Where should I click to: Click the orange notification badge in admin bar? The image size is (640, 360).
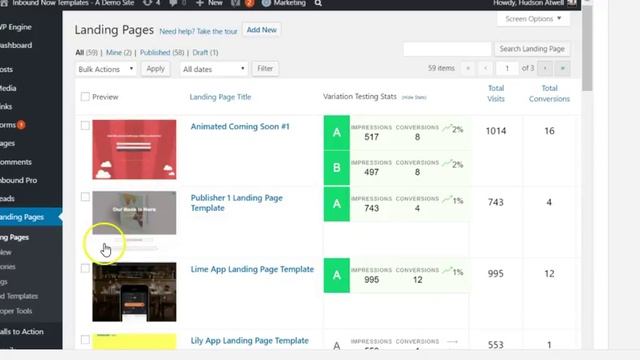coord(249,3)
